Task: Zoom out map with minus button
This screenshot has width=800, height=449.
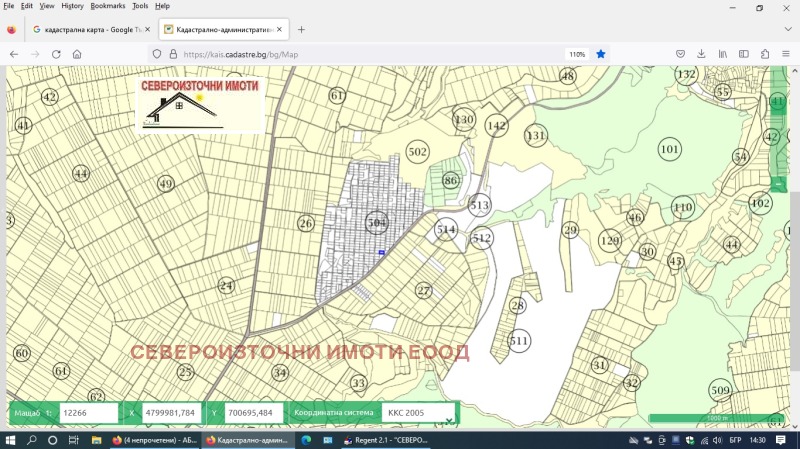Action: tap(779, 184)
